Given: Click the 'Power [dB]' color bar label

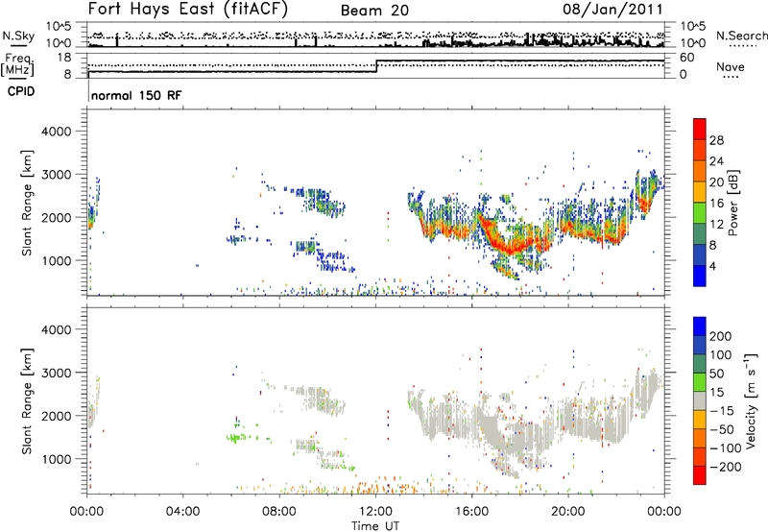Looking at the screenshot, I should pos(732,203).
